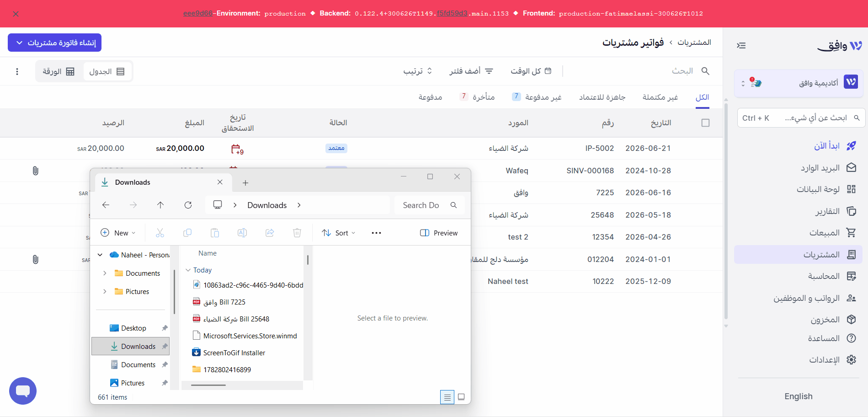Image resolution: width=868 pixels, height=417 pixels.
Task: Open the chat support bubble
Action: (x=23, y=391)
